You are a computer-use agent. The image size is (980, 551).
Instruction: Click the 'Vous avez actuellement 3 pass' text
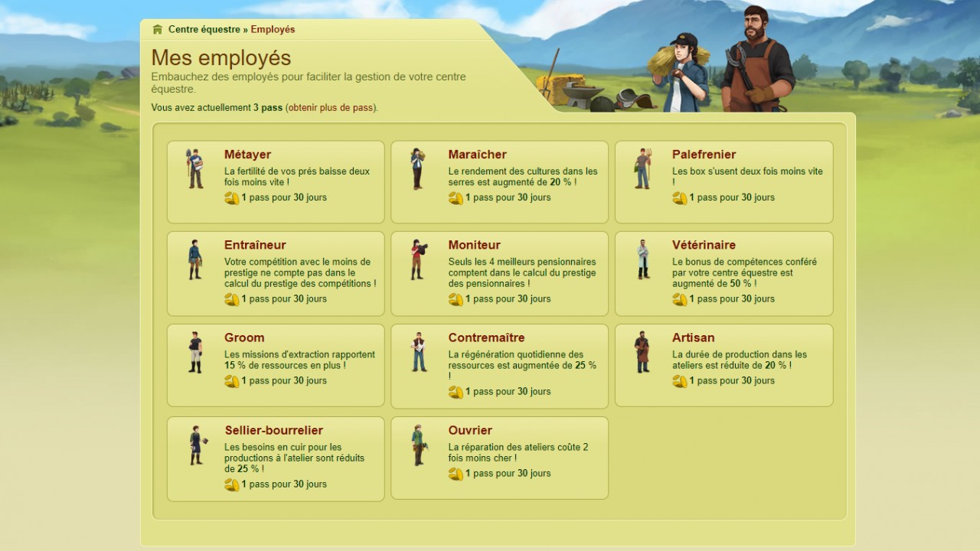[217, 108]
